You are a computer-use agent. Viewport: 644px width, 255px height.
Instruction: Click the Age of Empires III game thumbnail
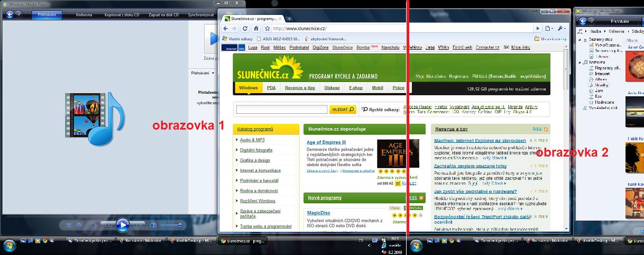click(x=398, y=153)
